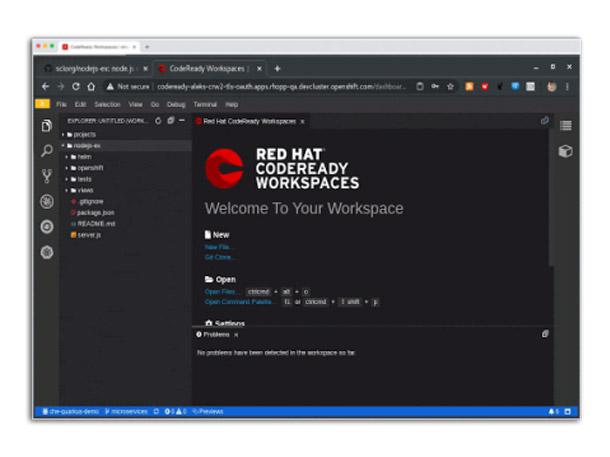Open the Go menu
The height and width of the screenshot is (457, 610).
click(155, 104)
